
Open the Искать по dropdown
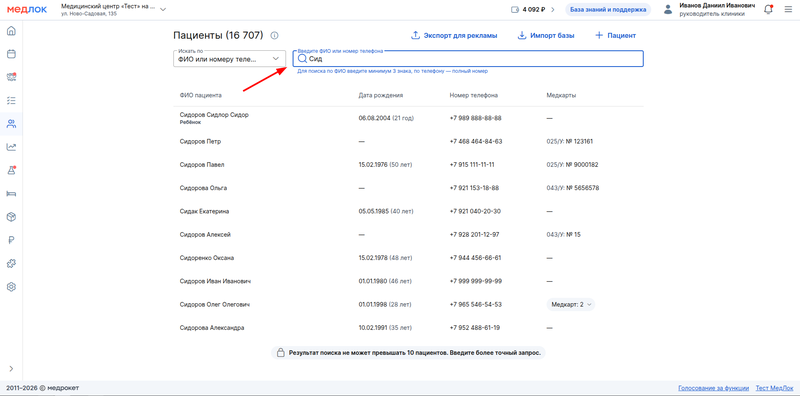coord(229,59)
